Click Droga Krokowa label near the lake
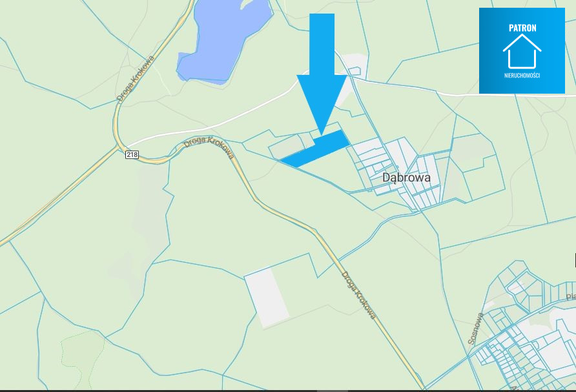 click(136, 79)
